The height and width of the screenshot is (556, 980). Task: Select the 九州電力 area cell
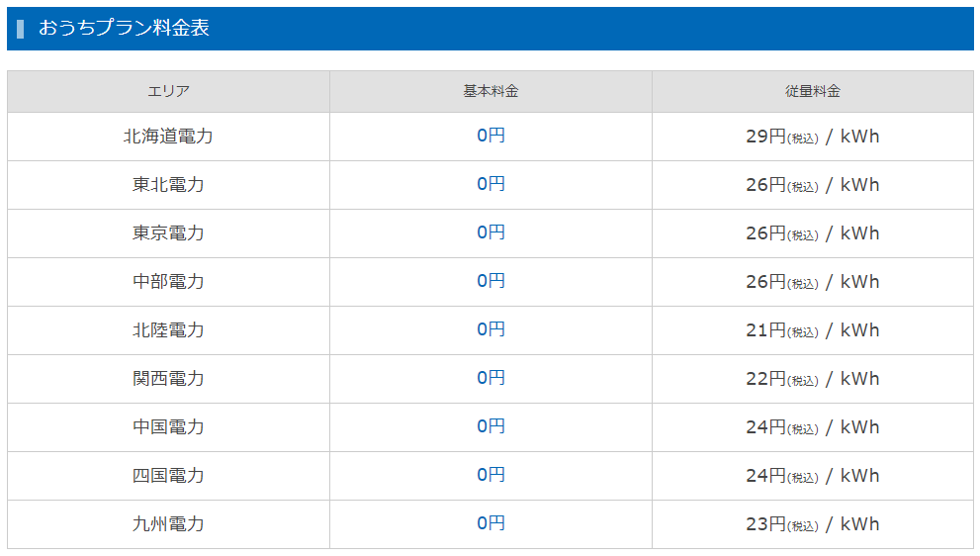click(168, 524)
